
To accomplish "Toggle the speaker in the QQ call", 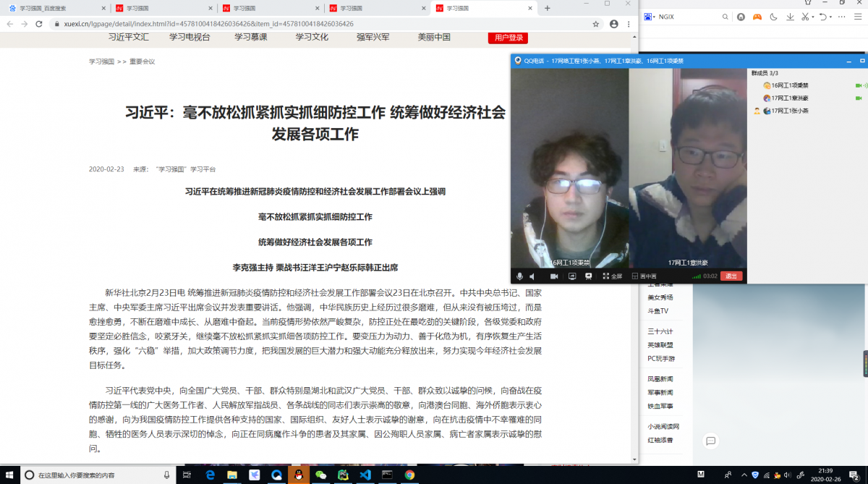I will coord(532,276).
